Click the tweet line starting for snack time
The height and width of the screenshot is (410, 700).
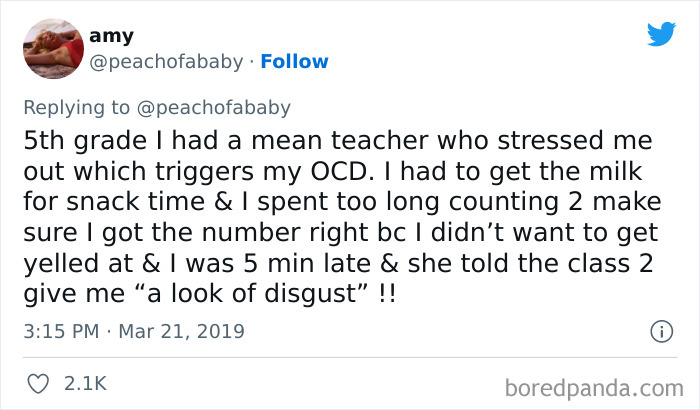342,202
